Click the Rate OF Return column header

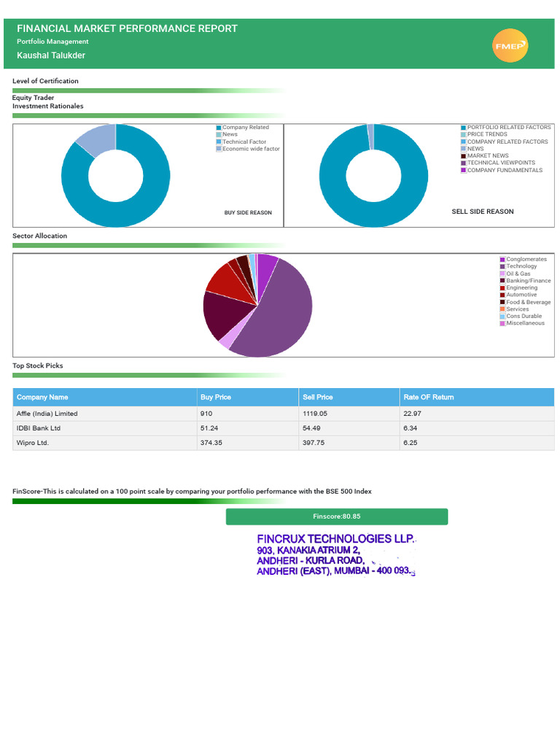point(477,398)
